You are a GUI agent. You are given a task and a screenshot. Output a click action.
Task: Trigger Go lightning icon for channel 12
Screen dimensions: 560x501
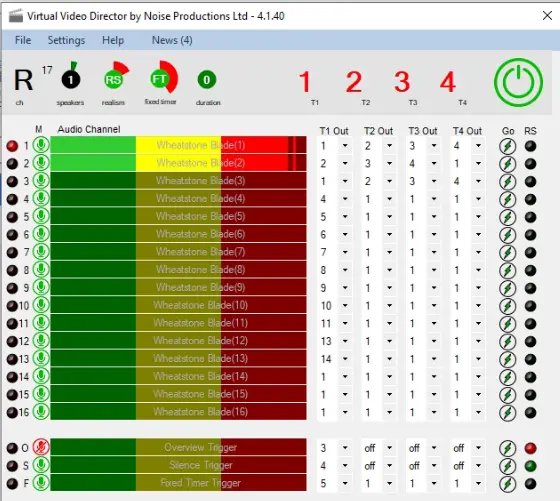point(508,341)
